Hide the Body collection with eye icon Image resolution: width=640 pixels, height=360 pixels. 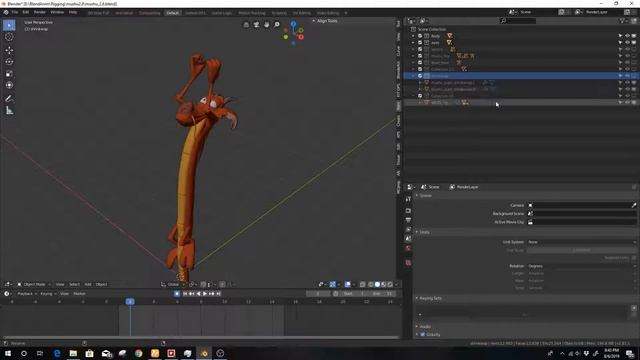pos(627,36)
